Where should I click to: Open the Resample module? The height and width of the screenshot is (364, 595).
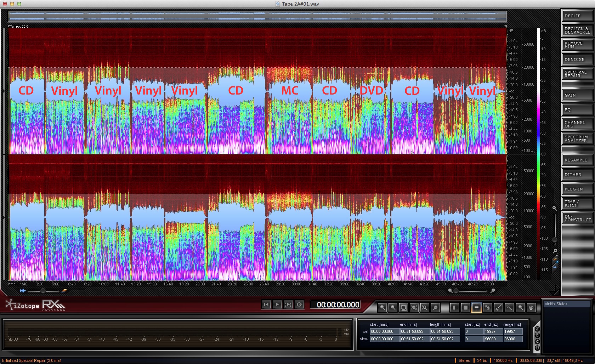[577, 160]
